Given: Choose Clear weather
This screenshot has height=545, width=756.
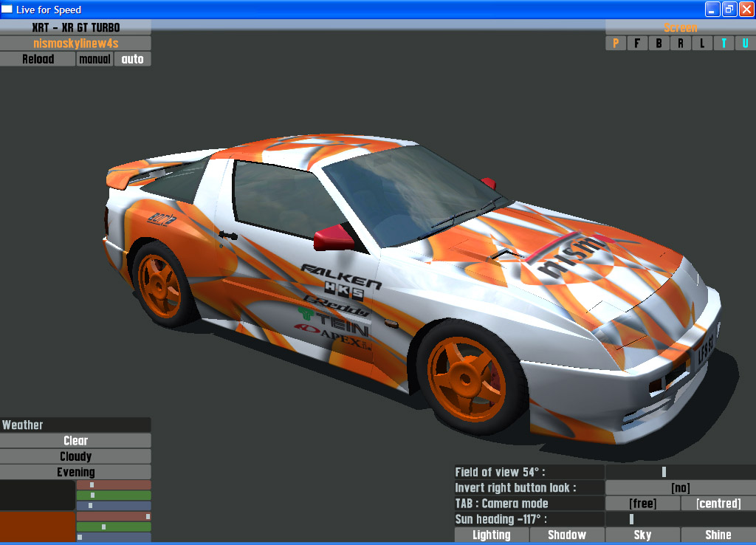Looking at the screenshot, I should [76, 441].
